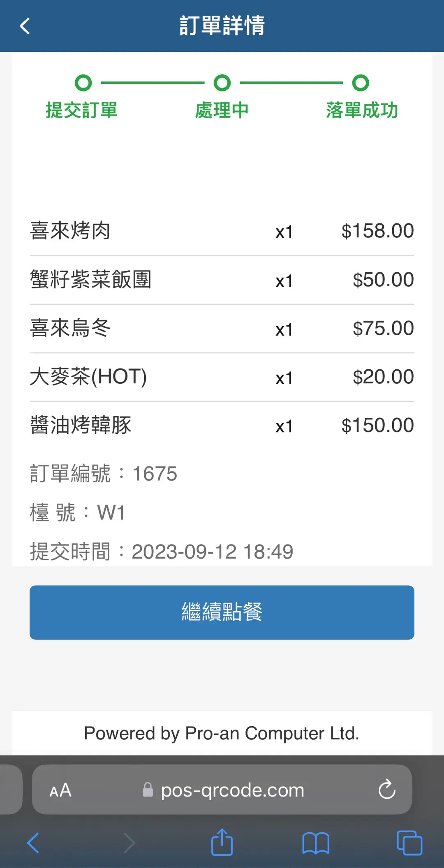Image resolution: width=444 pixels, height=868 pixels.
Task: Tap Safari's reload page icon
Action: (x=386, y=790)
